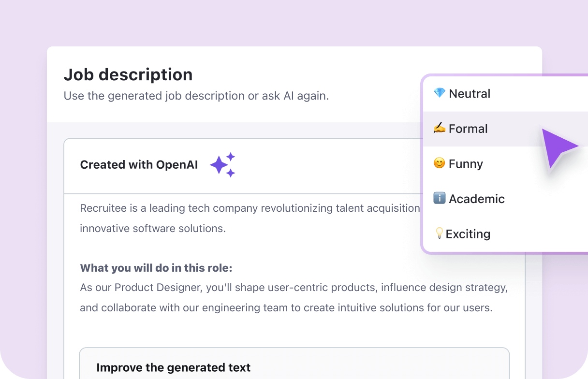
Task: Click the lightbulb icon beside Exciting
Action: (x=438, y=233)
